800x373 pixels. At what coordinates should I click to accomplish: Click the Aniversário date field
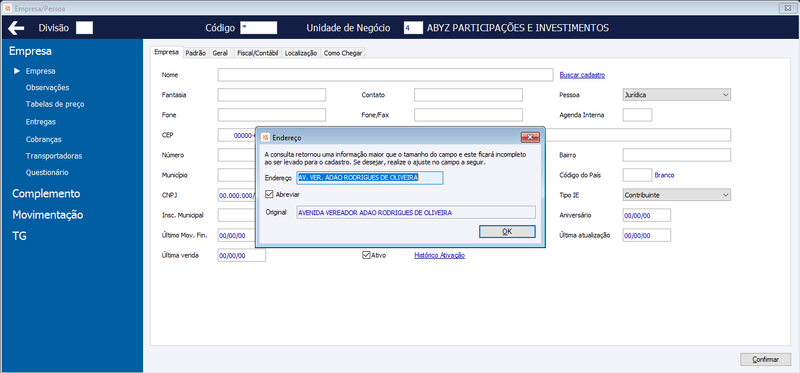click(647, 215)
